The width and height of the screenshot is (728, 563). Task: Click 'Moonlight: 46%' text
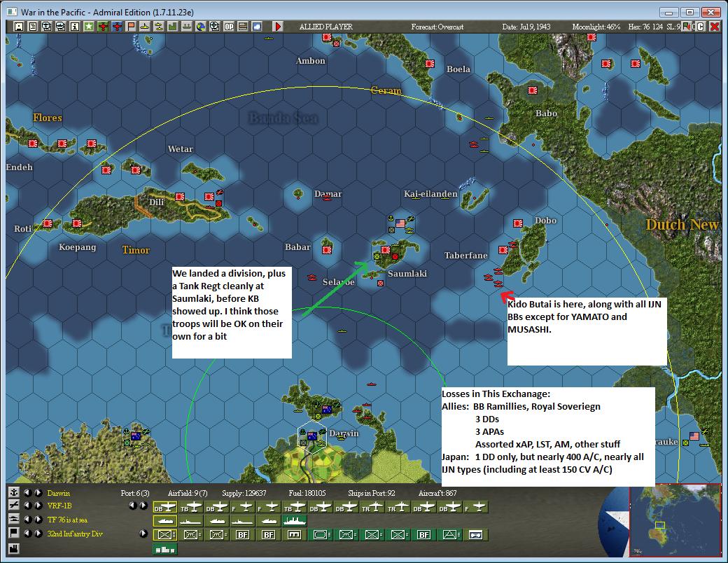(596, 27)
